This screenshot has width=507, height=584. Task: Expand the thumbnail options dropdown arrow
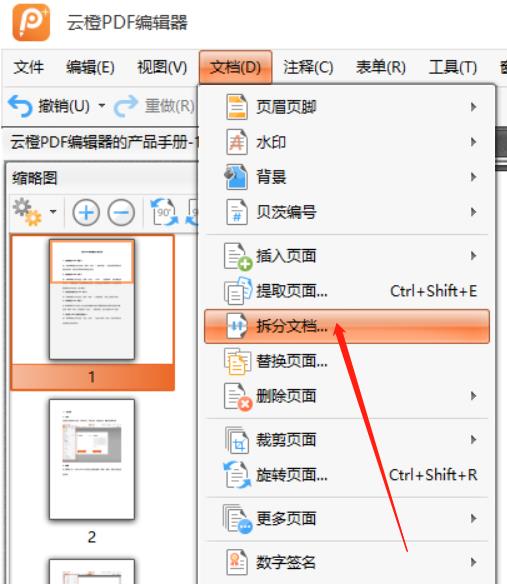point(53,212)
